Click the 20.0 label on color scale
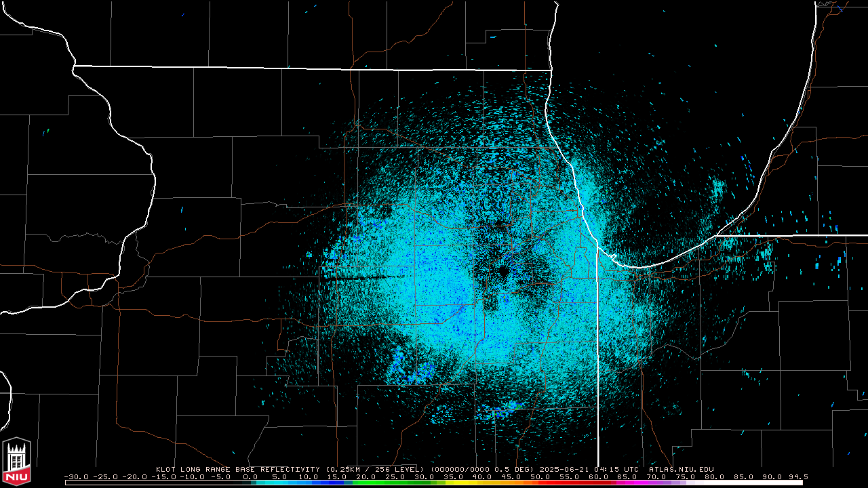This screenshot has height=488, width=868. (366, 477)
